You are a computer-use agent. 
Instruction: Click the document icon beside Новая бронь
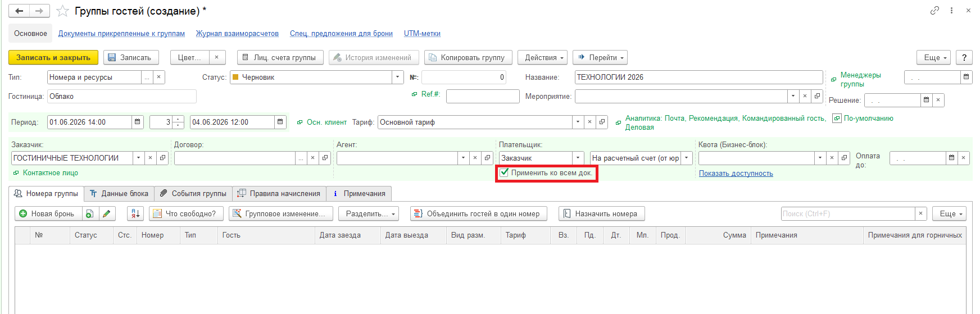(x=90, y=213)
